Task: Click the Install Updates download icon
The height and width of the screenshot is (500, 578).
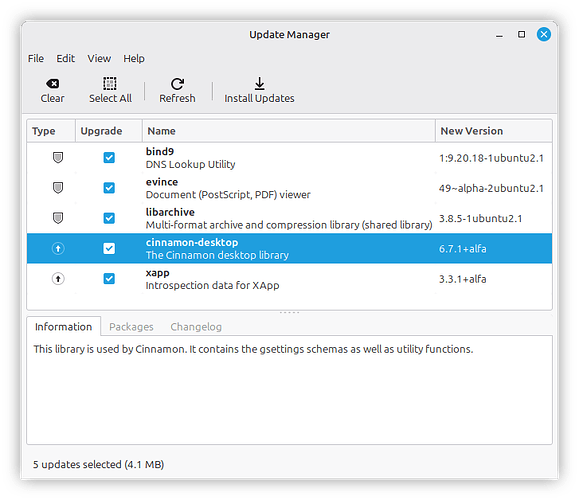Action: 260,84
